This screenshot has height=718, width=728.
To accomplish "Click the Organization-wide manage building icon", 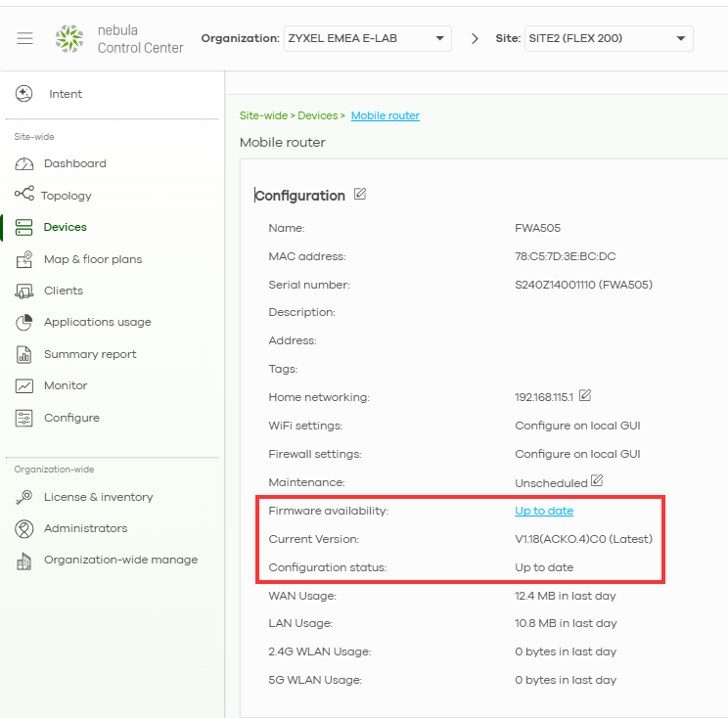I will coord(24,561).
